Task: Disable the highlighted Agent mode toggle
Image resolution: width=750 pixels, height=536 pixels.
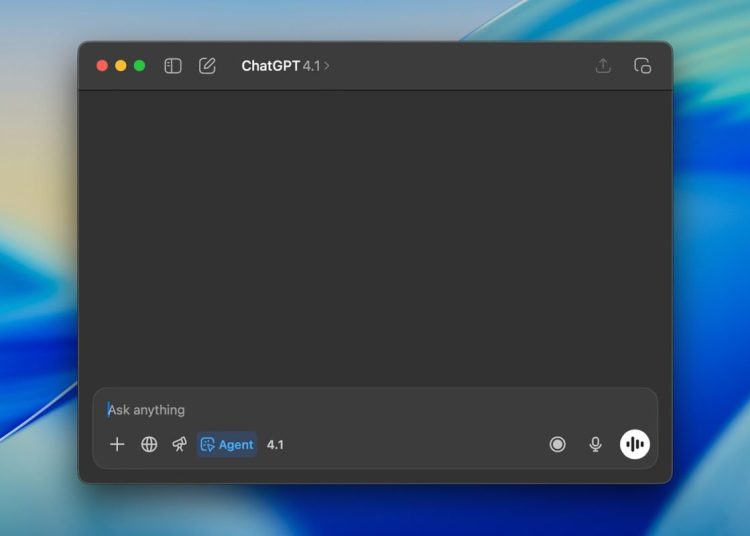Action: 227,444
